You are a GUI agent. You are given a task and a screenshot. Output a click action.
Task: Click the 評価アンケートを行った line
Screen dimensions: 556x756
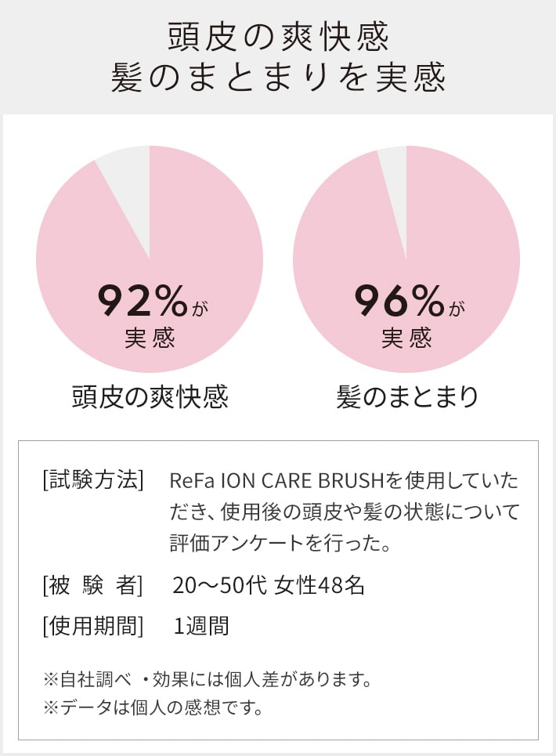280,543
